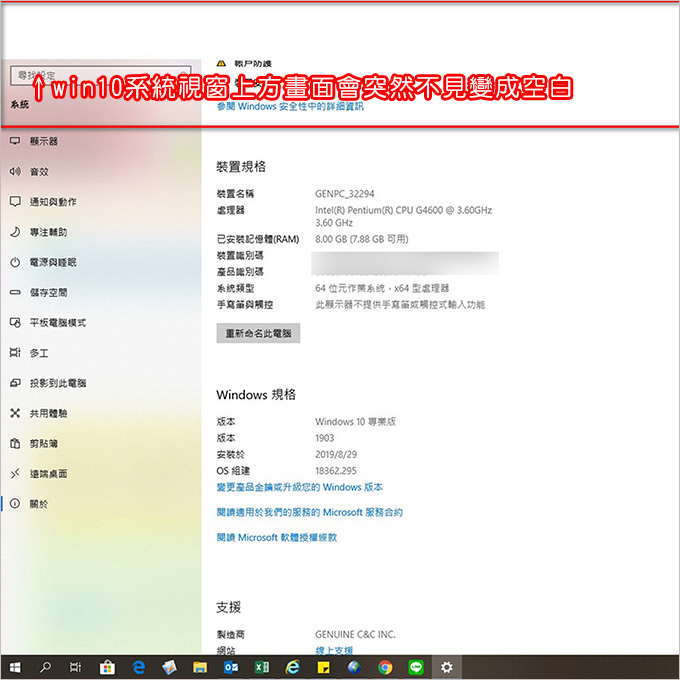Click the 帳戶防護 warning item
Image resolution: width=680 pixels, height=680 pixels.
click(245, 64)
